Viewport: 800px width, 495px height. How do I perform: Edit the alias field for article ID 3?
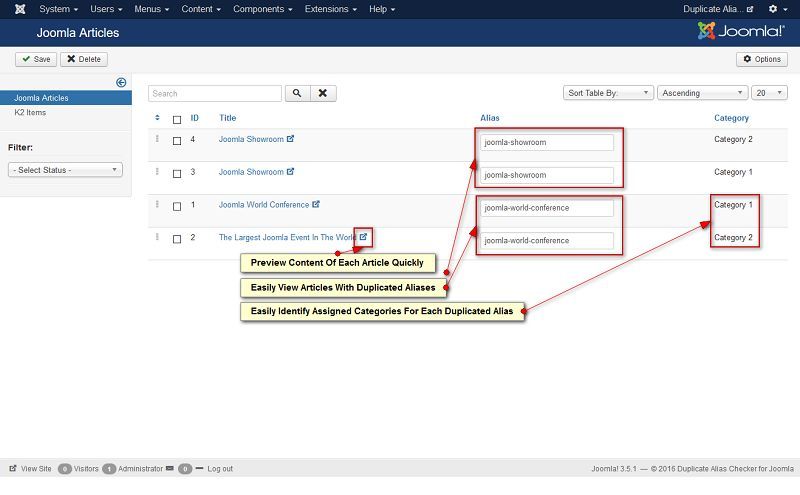click(546, 175)
